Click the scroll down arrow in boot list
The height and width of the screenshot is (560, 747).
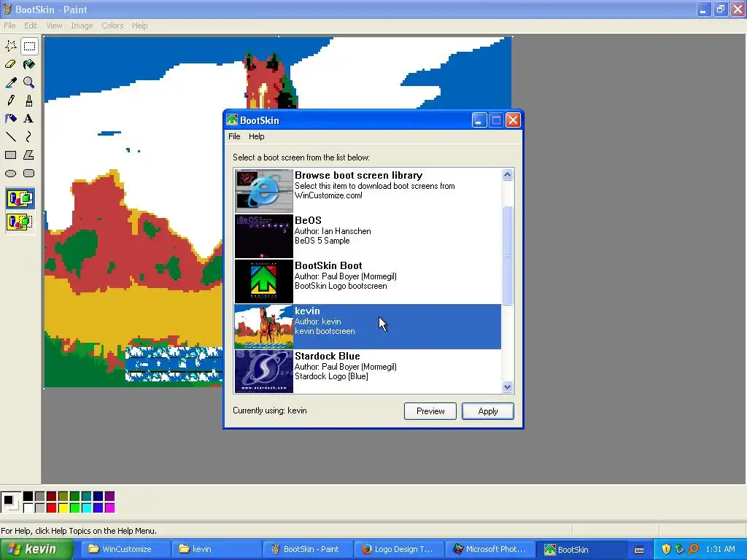pyautogui.click(x=508, y=387)
